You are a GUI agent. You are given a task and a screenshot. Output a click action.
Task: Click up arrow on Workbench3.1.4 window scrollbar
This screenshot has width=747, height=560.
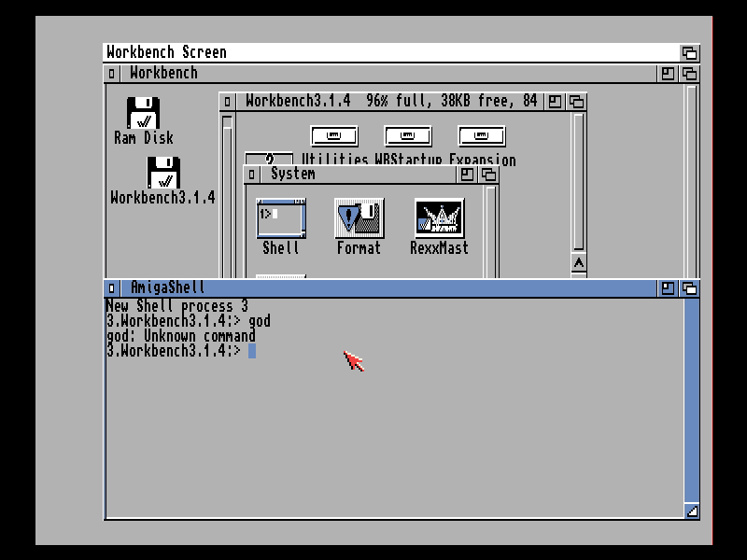[579, 264]
